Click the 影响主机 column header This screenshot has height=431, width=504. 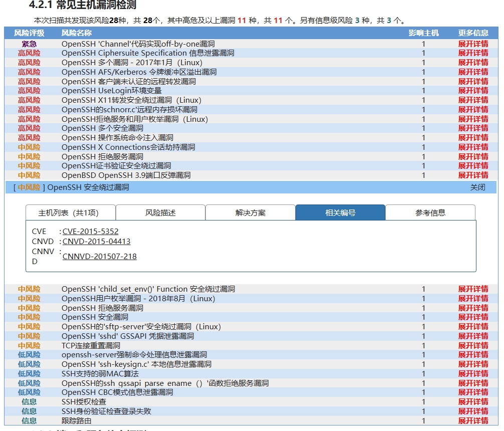pos(424,33)
